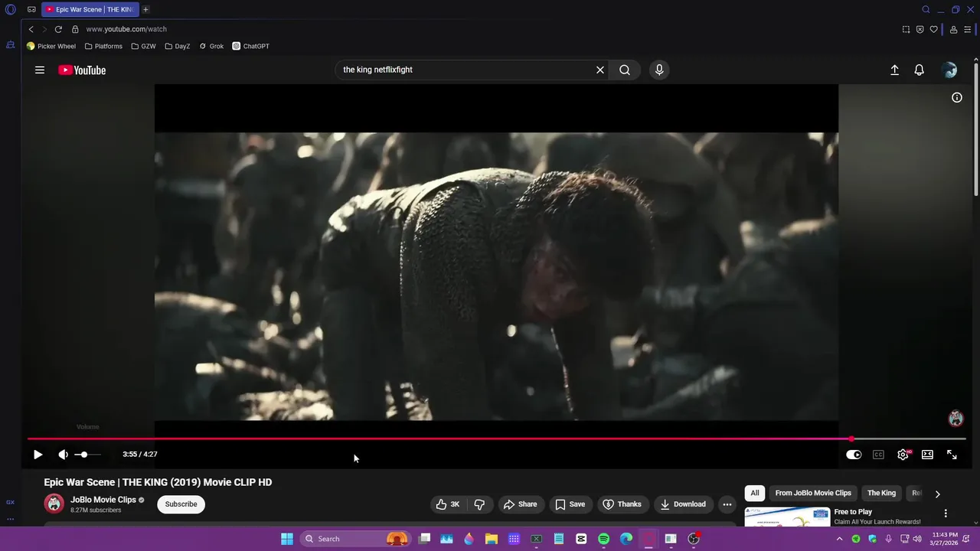Select the All filter chip
This screenshot has height=551, width=980.
(755, 494)
